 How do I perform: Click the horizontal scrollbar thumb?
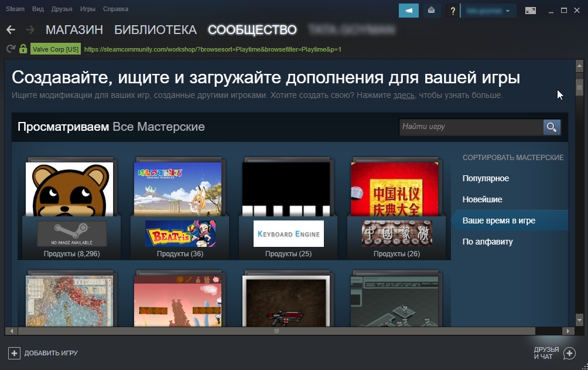277,331
